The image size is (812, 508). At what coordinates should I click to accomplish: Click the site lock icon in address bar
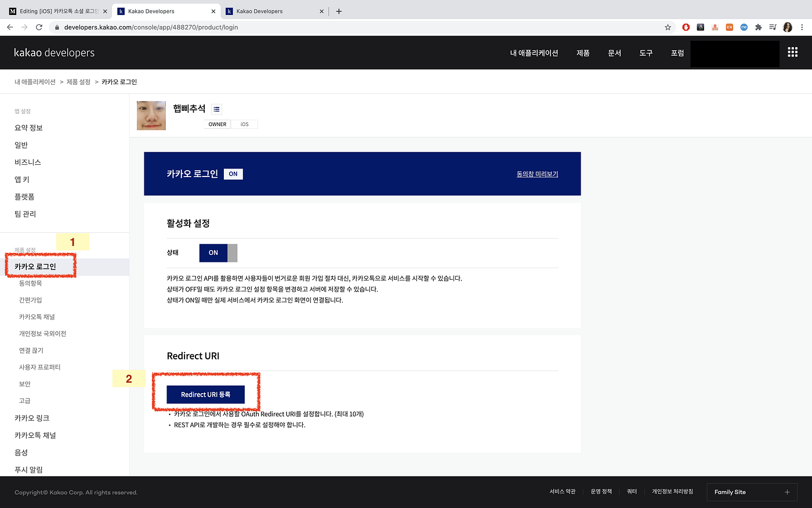coord(56,27)
